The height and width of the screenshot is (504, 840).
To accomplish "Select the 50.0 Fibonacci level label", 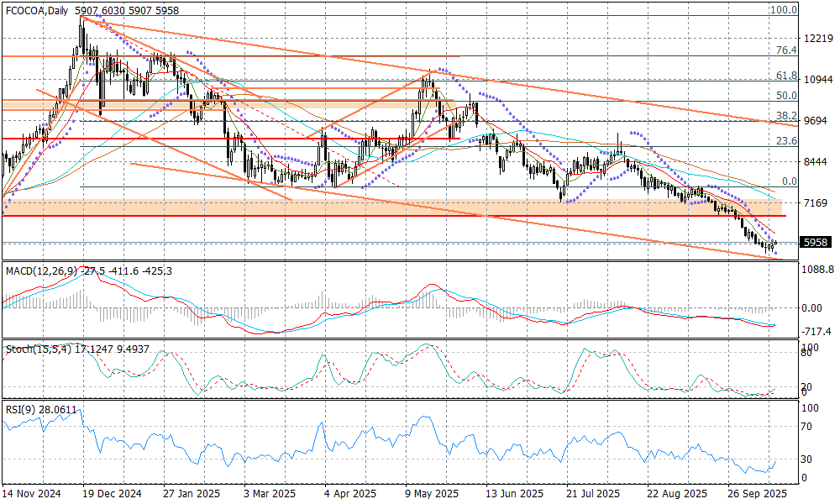I will point(785,96).
